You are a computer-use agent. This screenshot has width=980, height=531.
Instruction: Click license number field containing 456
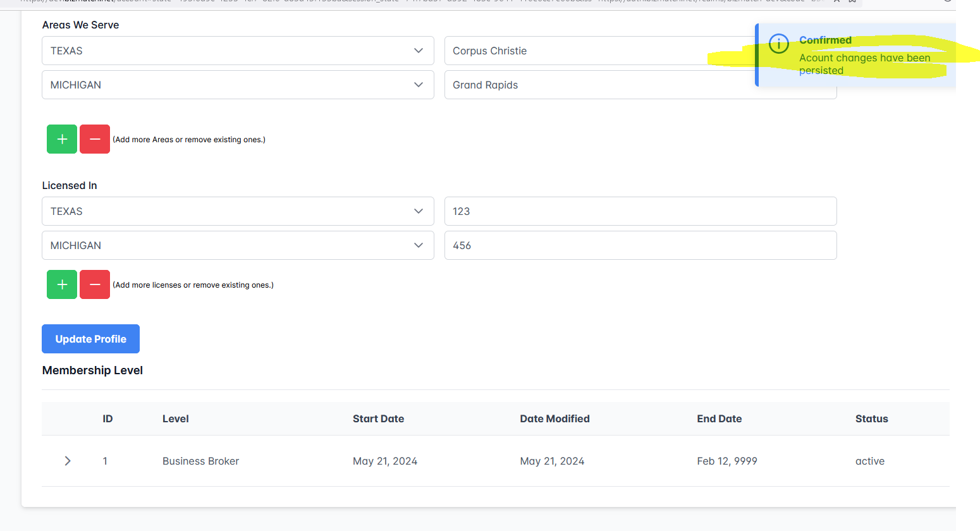pos(640,245)
